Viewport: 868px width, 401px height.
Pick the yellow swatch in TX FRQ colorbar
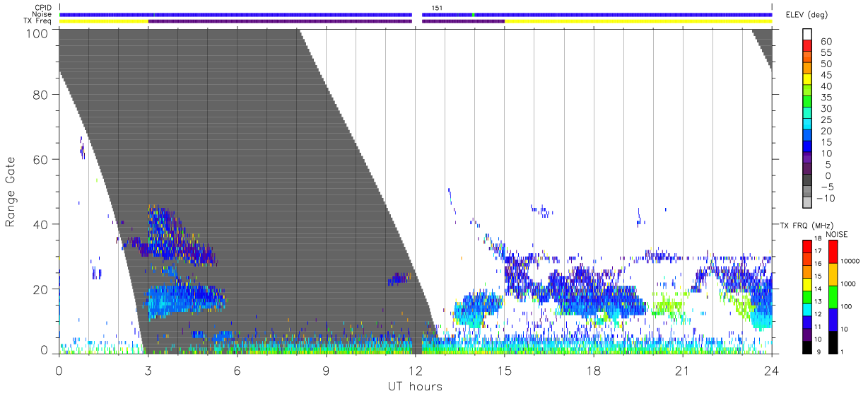(807, 284)
